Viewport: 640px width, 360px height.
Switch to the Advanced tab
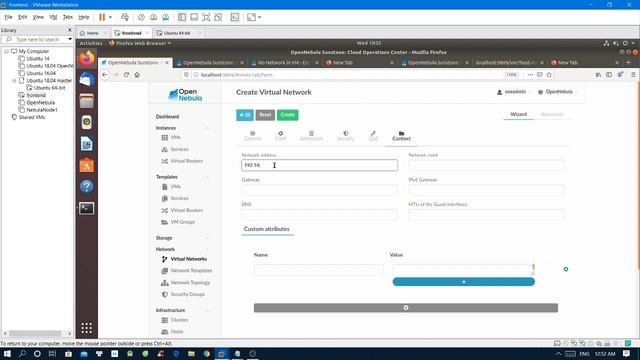[x=552, y=114]
